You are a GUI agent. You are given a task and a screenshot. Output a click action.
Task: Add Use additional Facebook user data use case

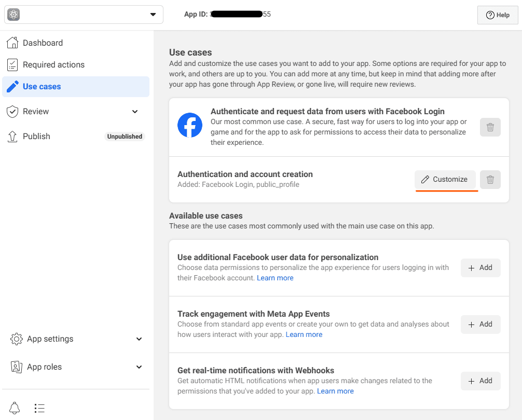tap(480, 268)
